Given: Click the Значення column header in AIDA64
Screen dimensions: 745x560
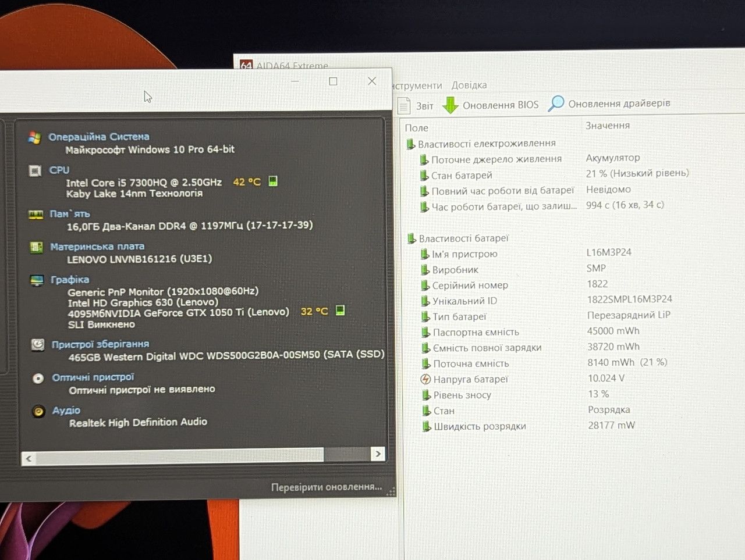Looking at the screenshot, I should [x=608, y=126].
